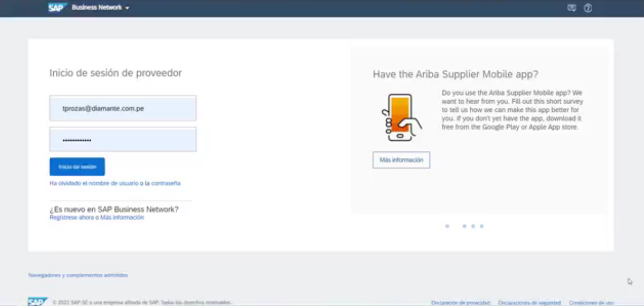Click 'Have the Ariba Supplier Mobile app?' heading
The width and height of the screenshot is (644, 306).
(456, 74)
